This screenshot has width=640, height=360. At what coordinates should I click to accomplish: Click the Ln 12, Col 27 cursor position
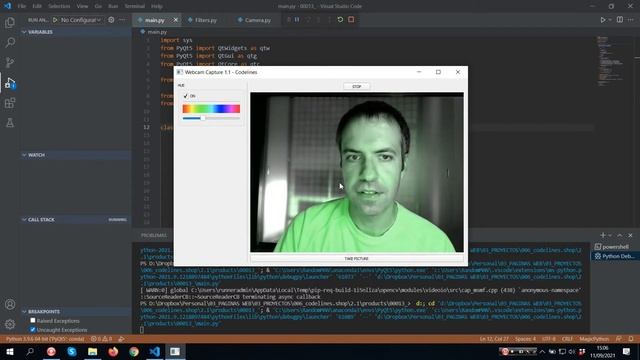point(494,339)
